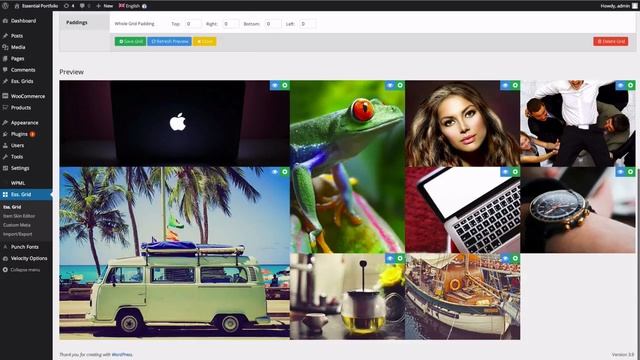Screen dimensions: 640x360
Task: Click the Tools wrench icon in sidebar
Action: point(5,157)
